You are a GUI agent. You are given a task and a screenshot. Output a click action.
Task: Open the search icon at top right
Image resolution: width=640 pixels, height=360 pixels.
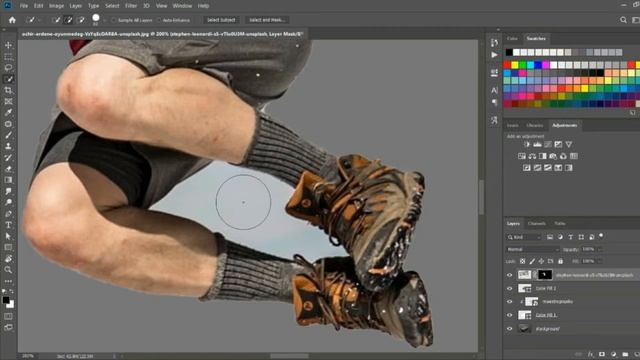click(x=623, y=20)
